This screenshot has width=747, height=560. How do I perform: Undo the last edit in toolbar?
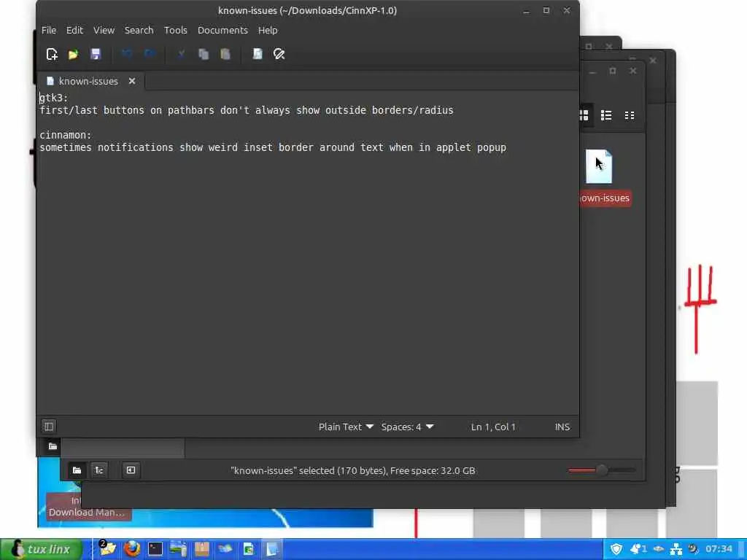pos(127,54)
